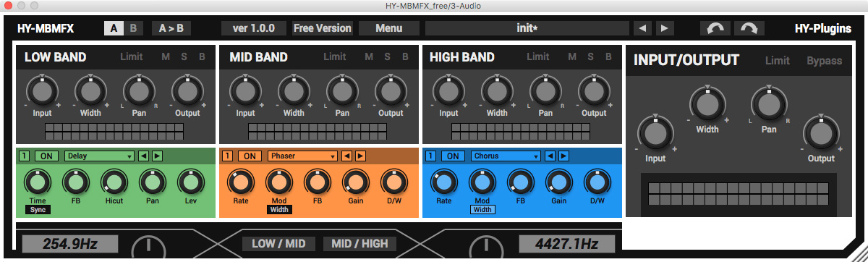Click Mid Band slot number 1 icon
868x262 pixels.
coord(228,156)
